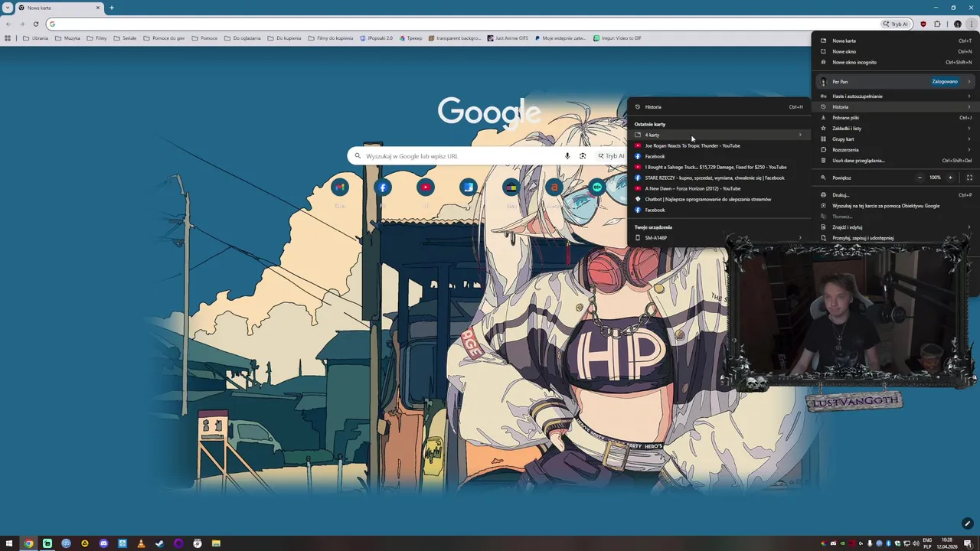The image size is (980, 551).
Task: Expand the 4 karty recent tabs group
Action: [719, 135]
